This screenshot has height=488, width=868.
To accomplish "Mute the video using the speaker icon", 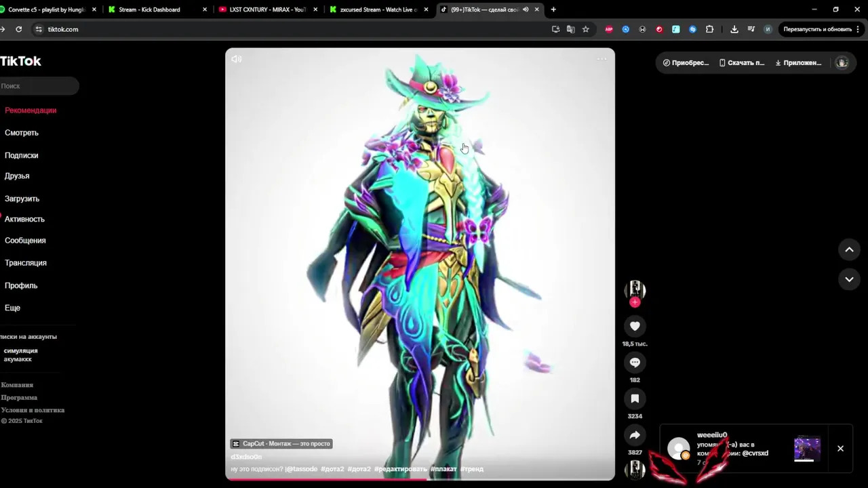I will 237,59.
